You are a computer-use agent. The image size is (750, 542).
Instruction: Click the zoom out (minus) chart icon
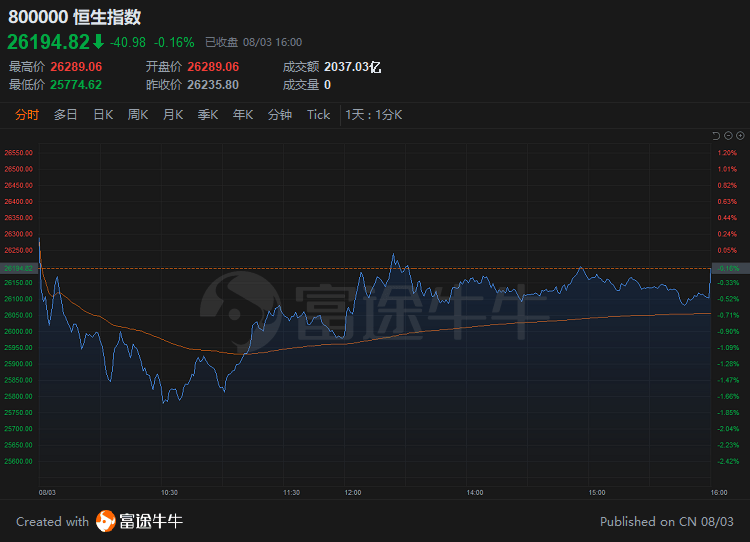(x=728, y=136)
